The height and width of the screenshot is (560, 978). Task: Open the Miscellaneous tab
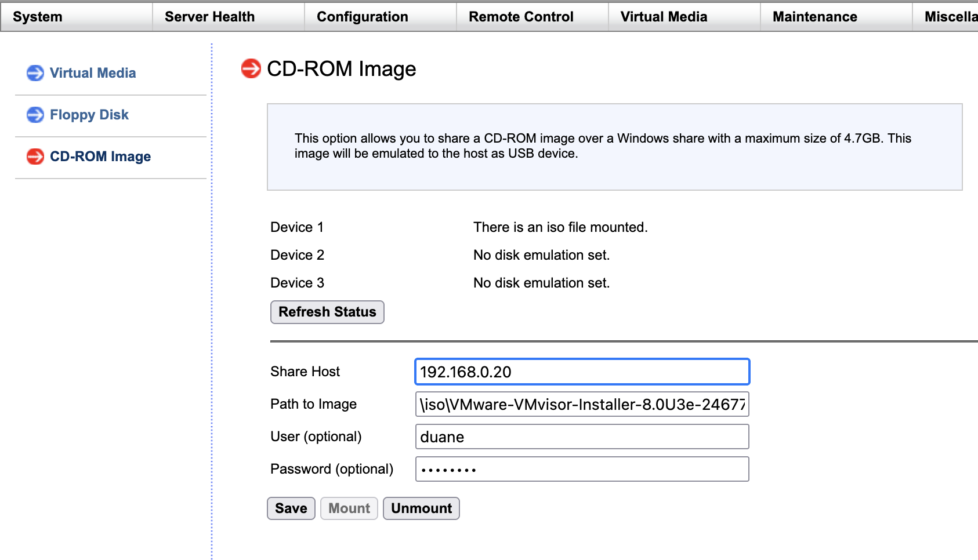[x=949, y=17]
